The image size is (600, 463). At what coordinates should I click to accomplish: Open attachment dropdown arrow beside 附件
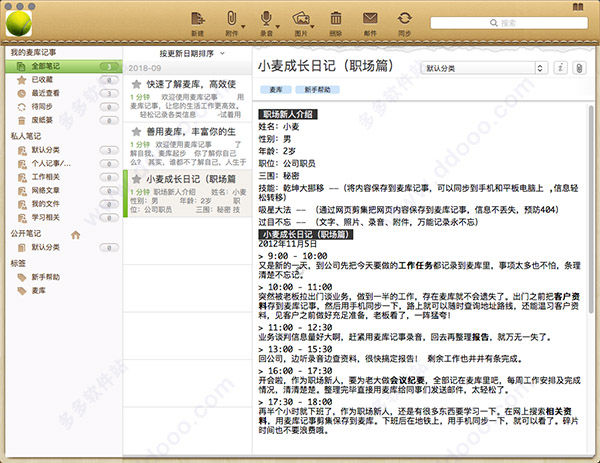(x=243, y=26)
